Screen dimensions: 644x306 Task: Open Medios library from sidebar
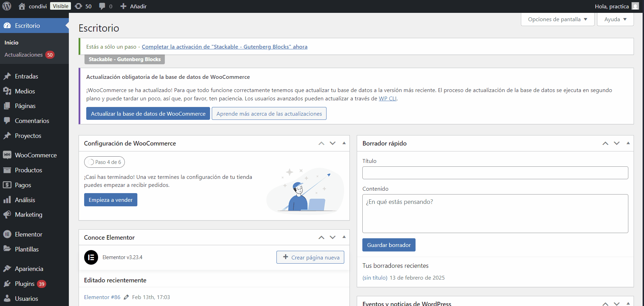(x=25, y=91)
